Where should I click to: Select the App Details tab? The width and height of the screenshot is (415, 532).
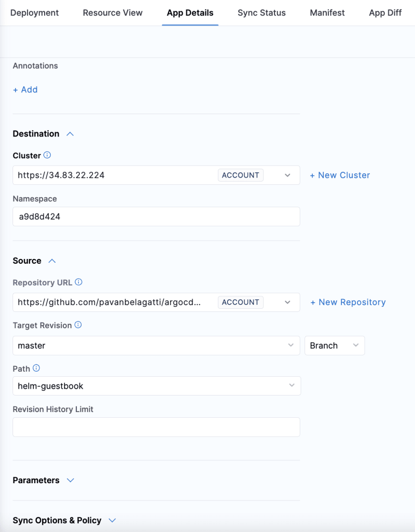click(x=190, y=13)
